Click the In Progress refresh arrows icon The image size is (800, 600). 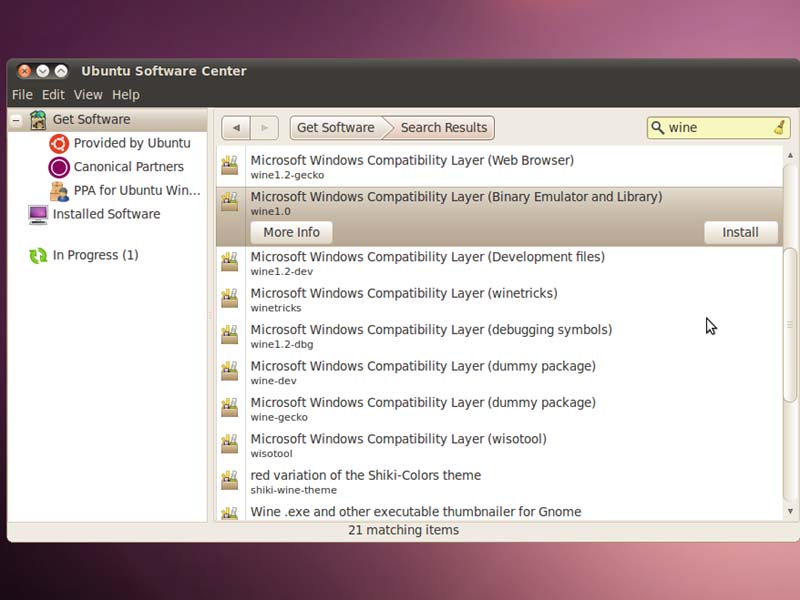tap(38, 255)
